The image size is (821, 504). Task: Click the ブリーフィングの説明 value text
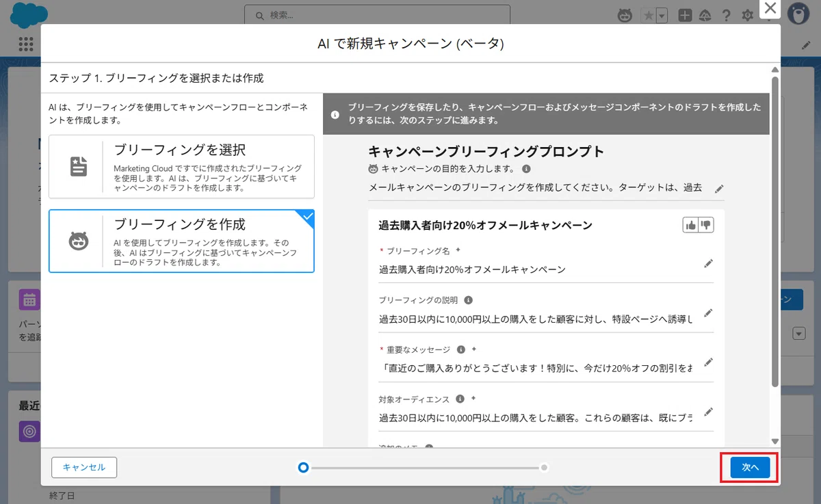coord(536,319)
